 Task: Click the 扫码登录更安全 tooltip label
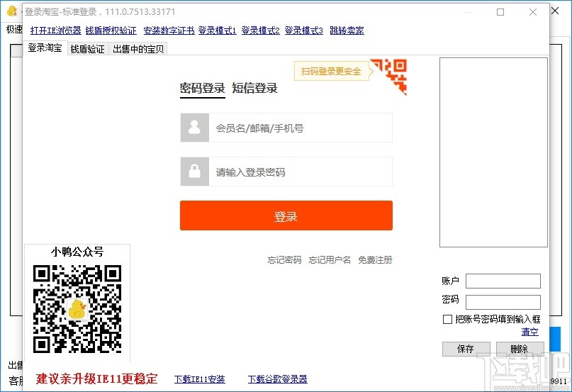tap(331, 71)
